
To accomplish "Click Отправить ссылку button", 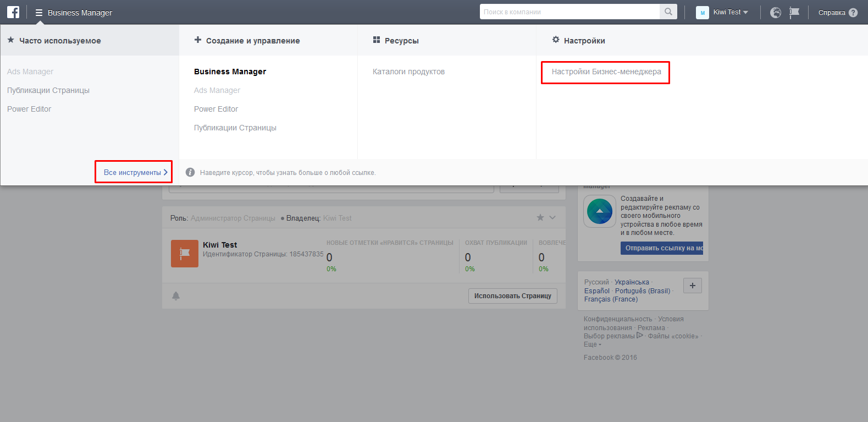I will coord(662,248).
